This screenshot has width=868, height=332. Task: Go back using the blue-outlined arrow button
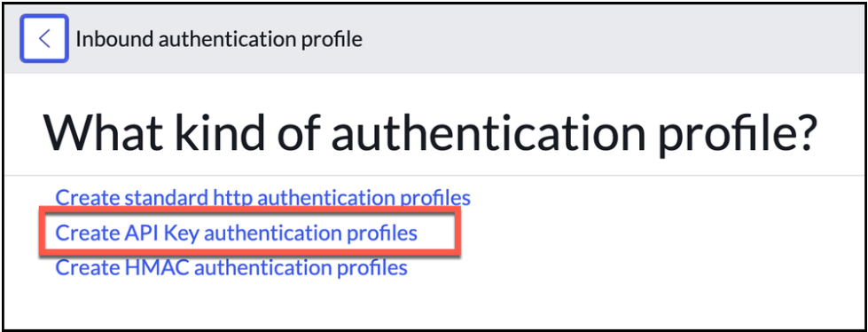click(x=45, y=38)
